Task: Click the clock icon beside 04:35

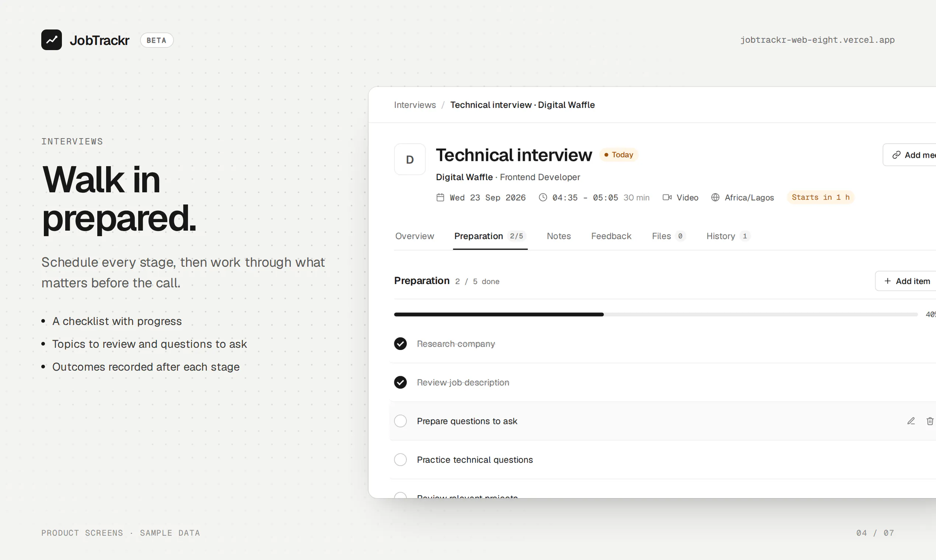Action: [543, 197]
